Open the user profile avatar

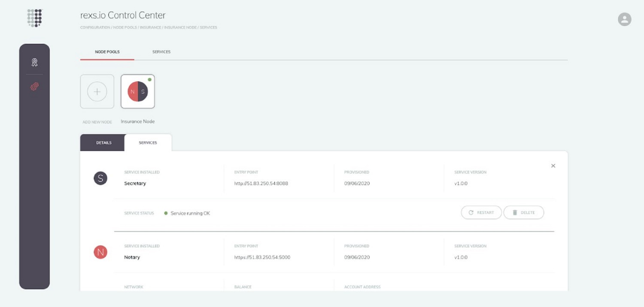pos(624,19)
